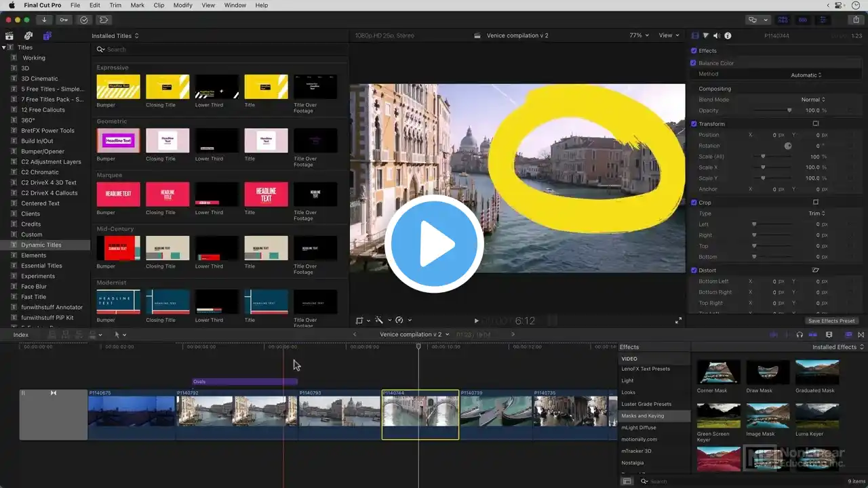868x488 pixels.
Task: Disable the Transform checkbox
Action: pos(694,124)
